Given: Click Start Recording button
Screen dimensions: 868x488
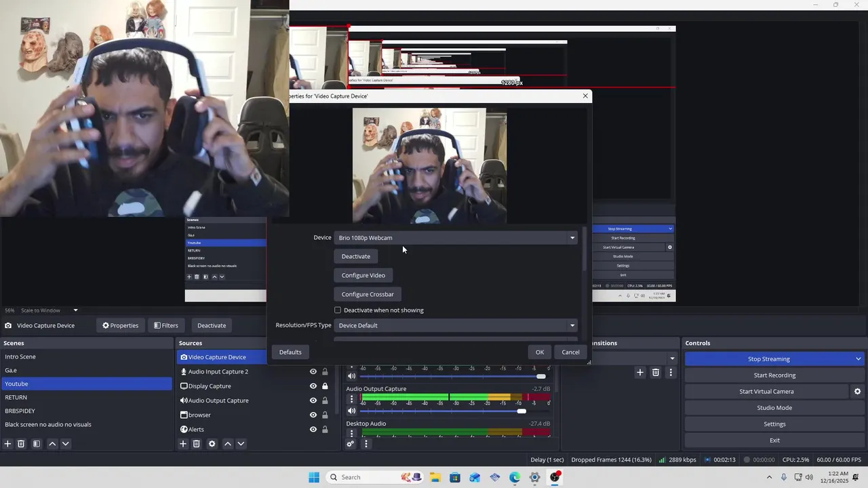Looking at the screenshot, I should click(x=774, y=375).
